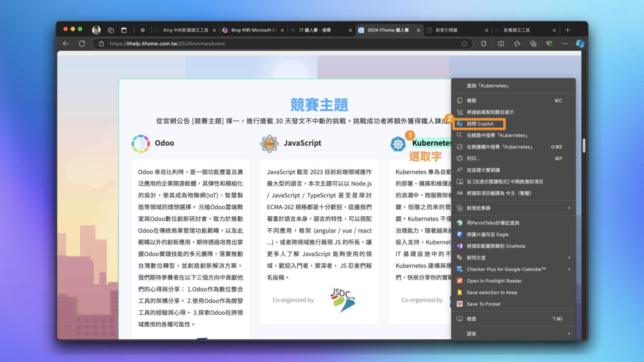Expand 新同文堂 submenu

(513, 258)
